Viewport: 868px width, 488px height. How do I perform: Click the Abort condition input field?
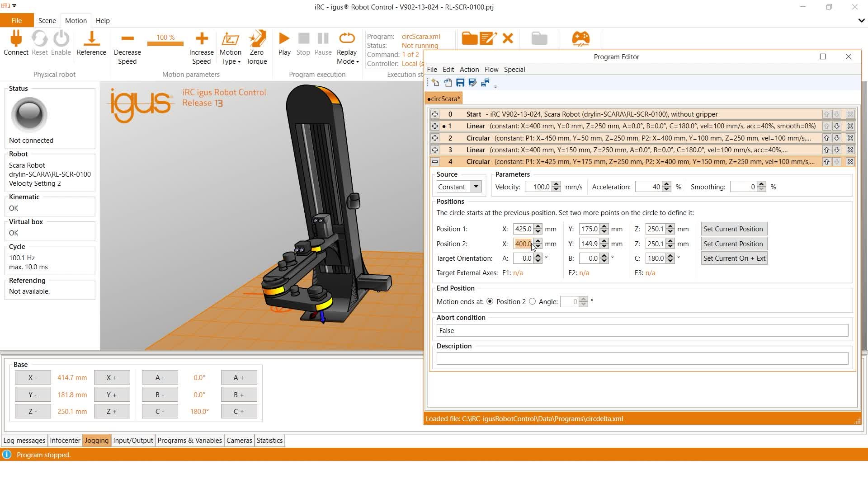coord(642,331)
